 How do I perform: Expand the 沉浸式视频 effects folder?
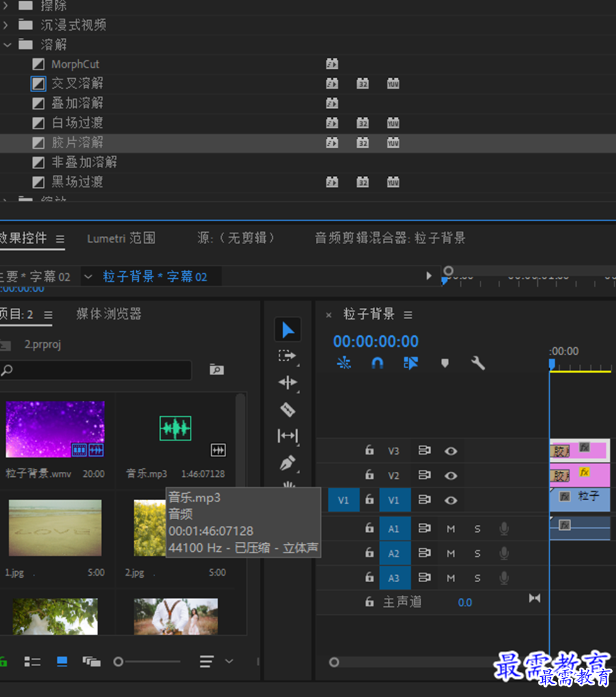point(6,25)
